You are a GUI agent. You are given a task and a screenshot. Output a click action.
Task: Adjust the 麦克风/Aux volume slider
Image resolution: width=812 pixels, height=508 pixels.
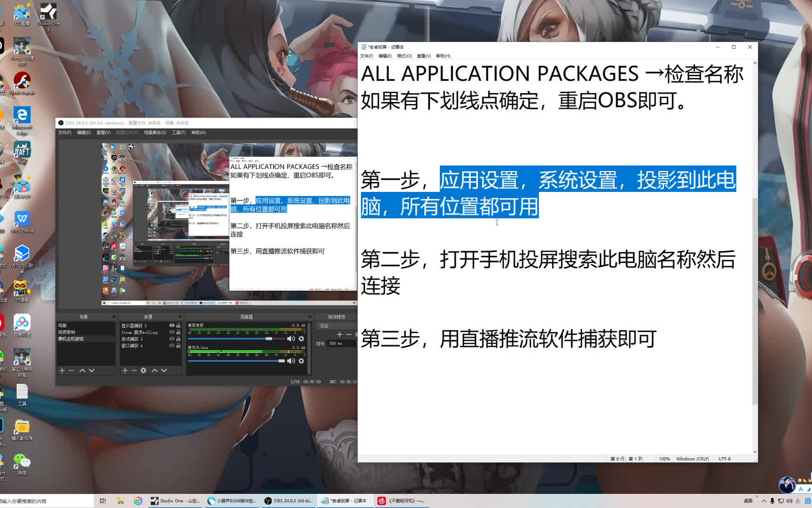pyautogui.click(x=236, y=361)
